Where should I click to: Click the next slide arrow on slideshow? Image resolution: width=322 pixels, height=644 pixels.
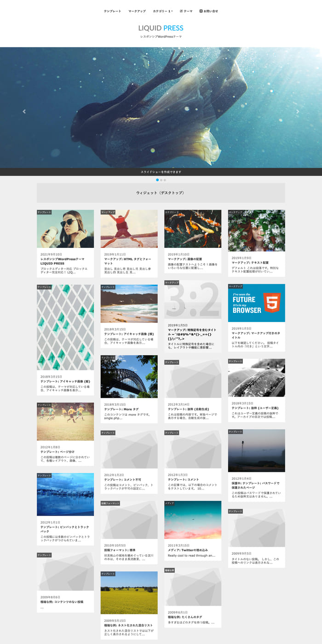pyautogui.click(x=297, y=111)
